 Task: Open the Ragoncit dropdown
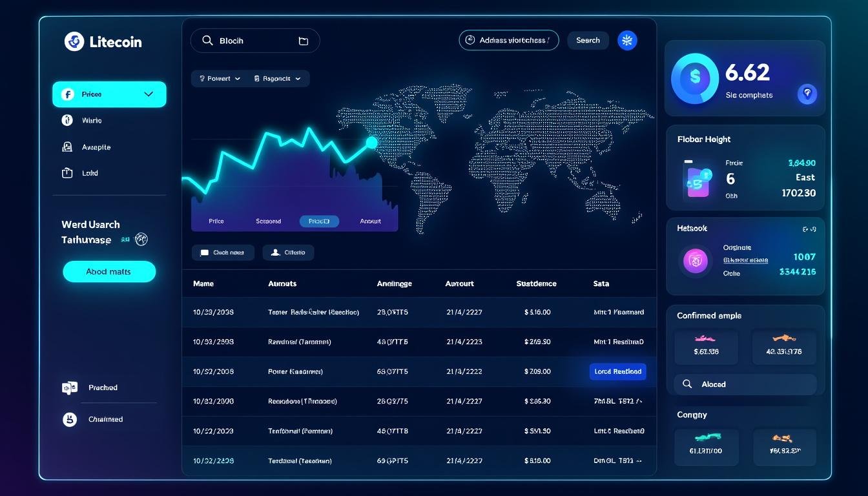point(278,78)
